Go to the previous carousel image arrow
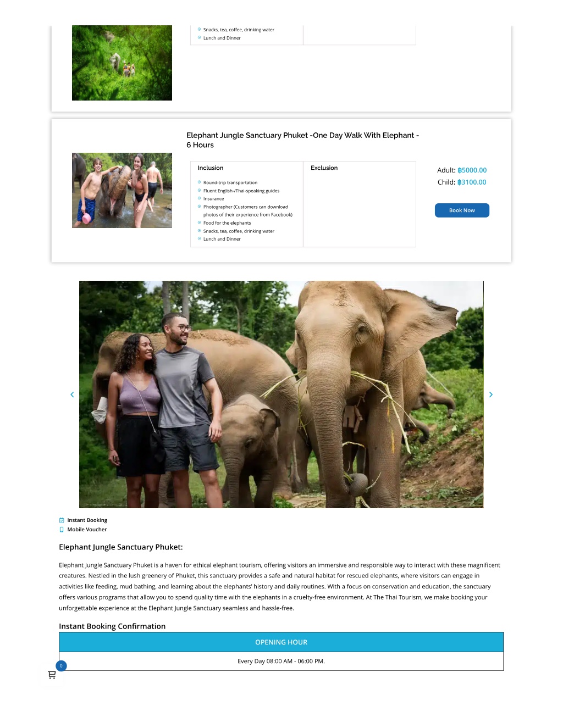Viewport: 563px width, 728px height. (72, 394)
